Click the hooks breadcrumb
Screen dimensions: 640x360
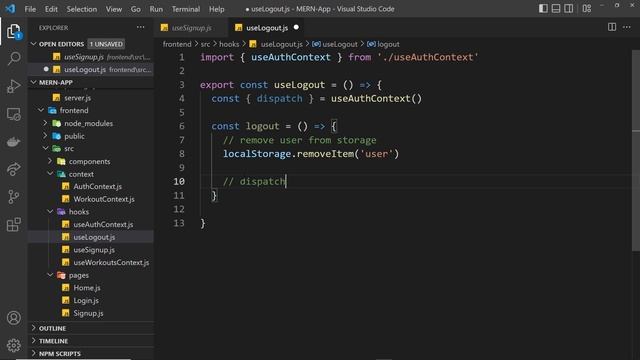(x=229, y=44)
